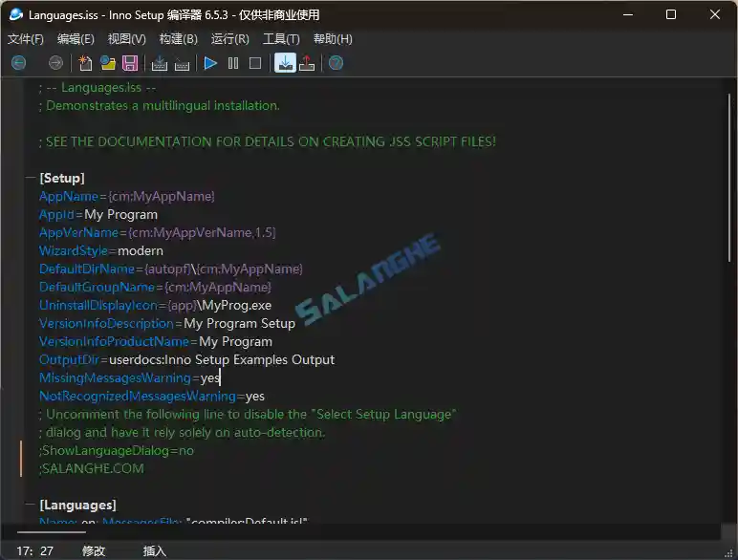Open the 构建(B) menu

(179, 39)
